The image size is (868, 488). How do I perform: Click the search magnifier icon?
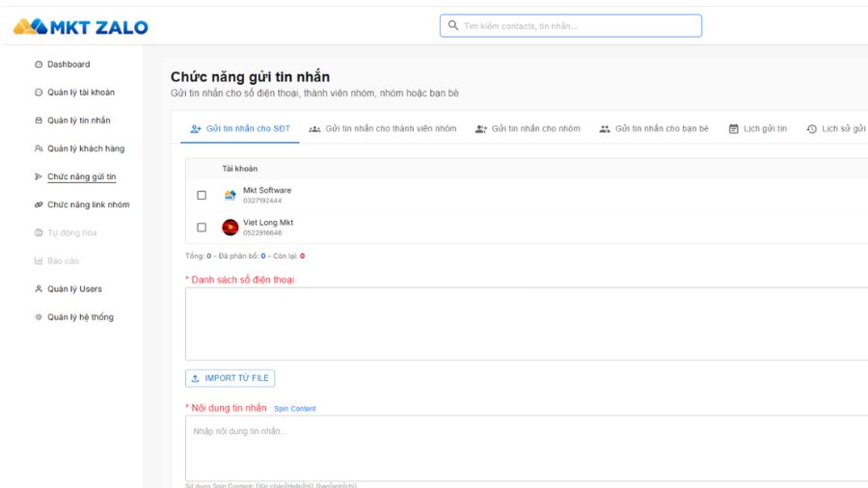452,26
